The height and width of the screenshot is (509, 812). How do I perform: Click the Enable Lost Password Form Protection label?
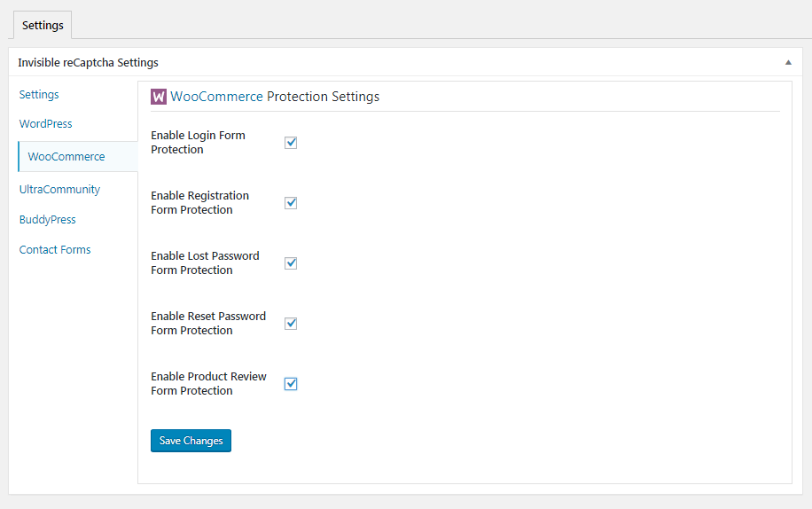205,263
